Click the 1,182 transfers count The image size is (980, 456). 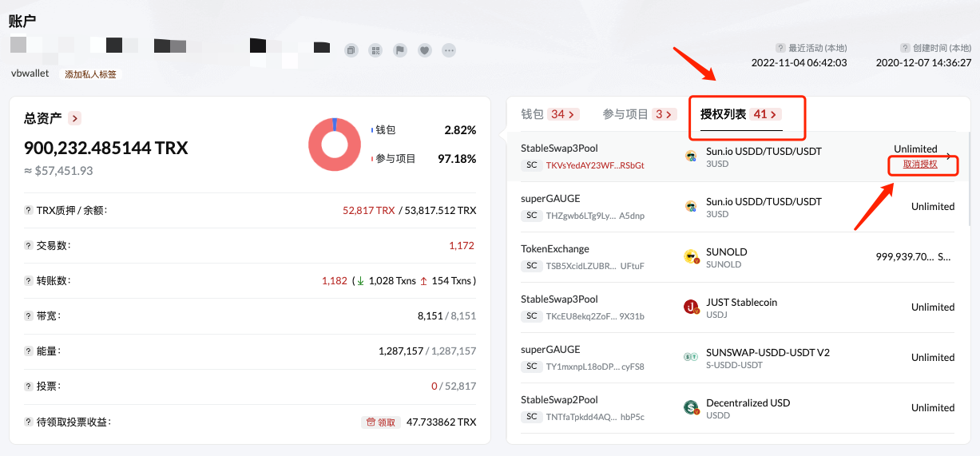click(x=335, y=281)
